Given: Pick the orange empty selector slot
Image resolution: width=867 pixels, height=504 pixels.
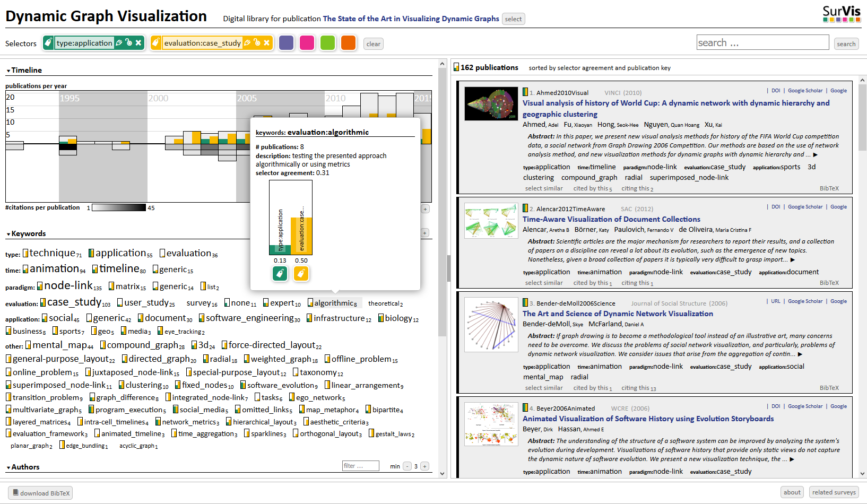Looking at the screenshot, I should (x=348, y=43).
